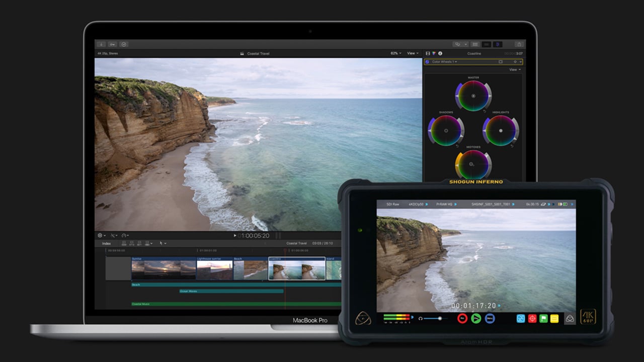Select the Coastline clip in timeline
This screenshot has width=644, height=362.
pyautogui.click(x=297, y=268)
